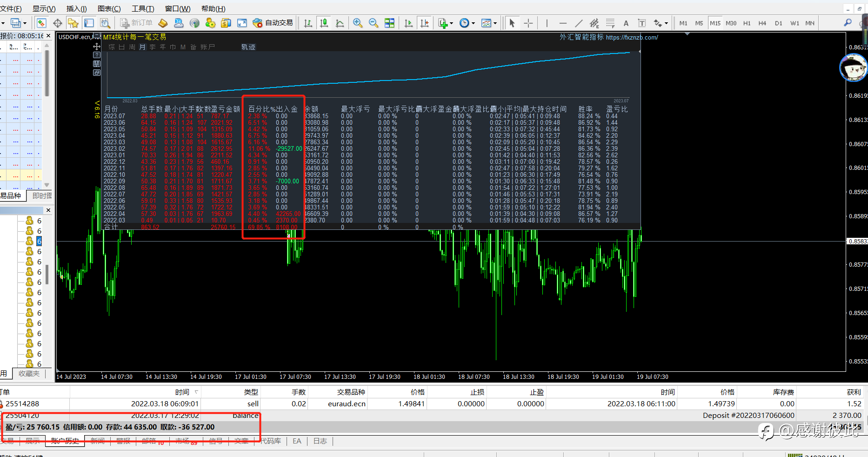
Task: Sort history by 时间 column header
Action: (182, 392)
